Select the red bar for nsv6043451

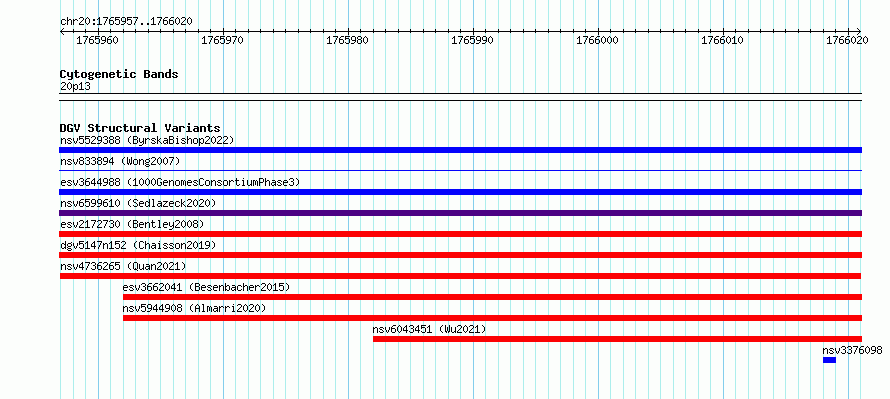coord(617,339)
